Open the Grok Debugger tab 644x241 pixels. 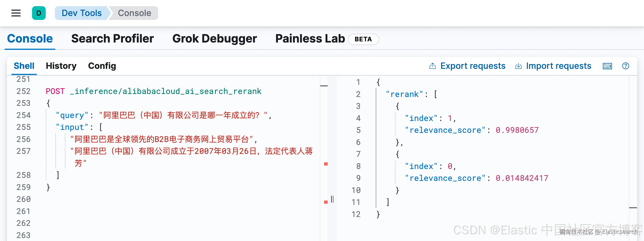[215, 39]
